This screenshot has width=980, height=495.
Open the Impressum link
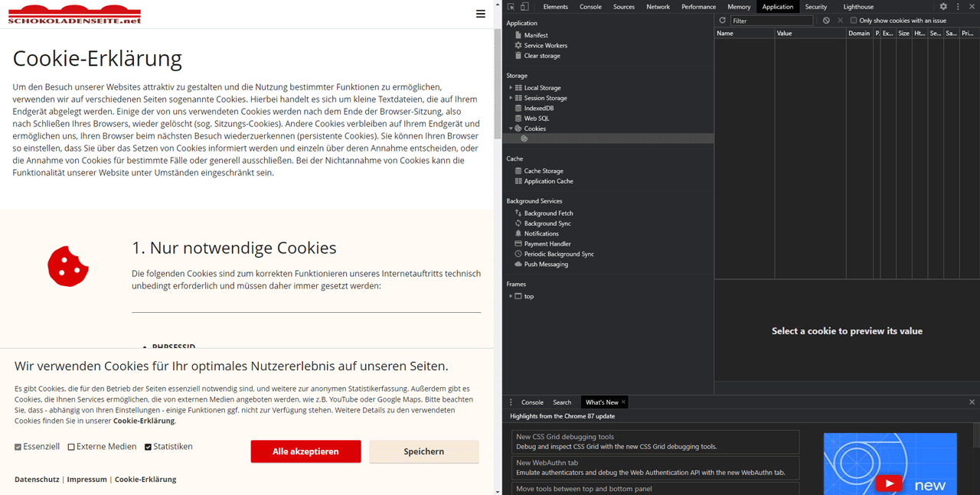coord(87,479)
